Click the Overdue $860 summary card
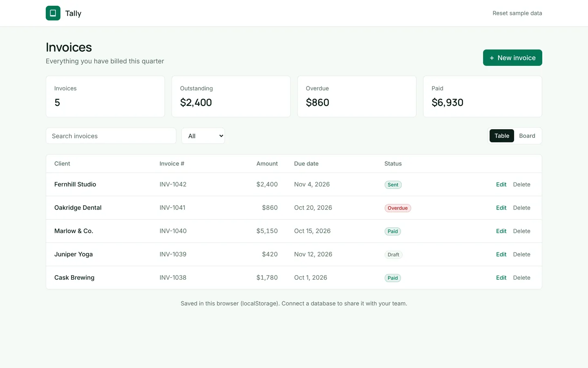The width and height of the screenshot is (588, 368). [x=357, y=96]
